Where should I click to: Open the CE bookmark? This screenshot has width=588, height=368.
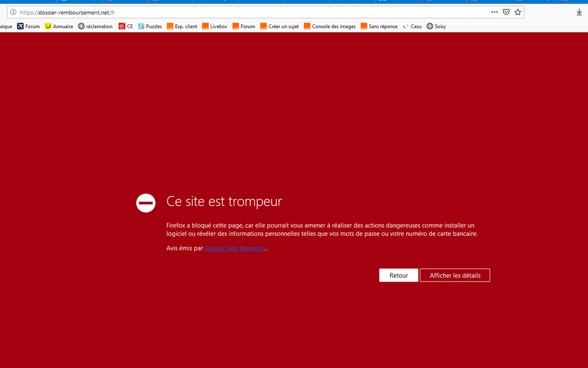(125, 26)
